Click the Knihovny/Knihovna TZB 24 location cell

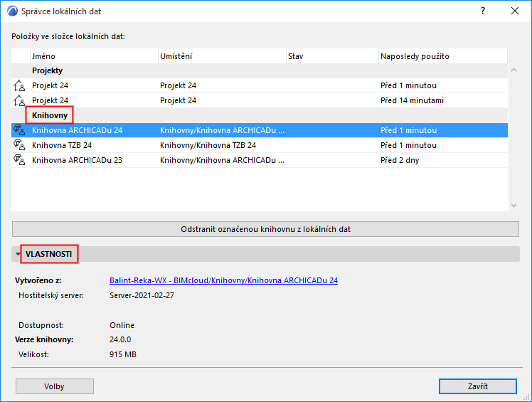[208, 145]
